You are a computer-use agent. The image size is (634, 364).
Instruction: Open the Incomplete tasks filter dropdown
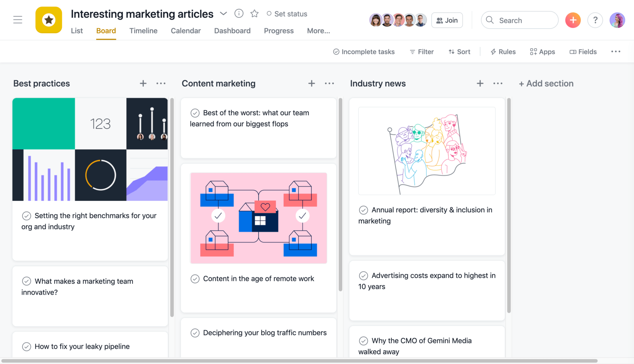tap(364, 52)
